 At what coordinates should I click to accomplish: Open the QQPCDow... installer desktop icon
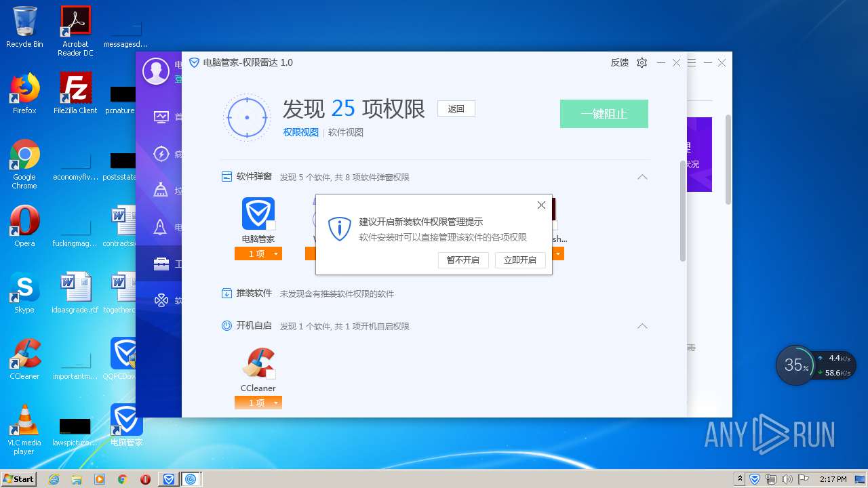pyautogui.click(x=126, y=359)
